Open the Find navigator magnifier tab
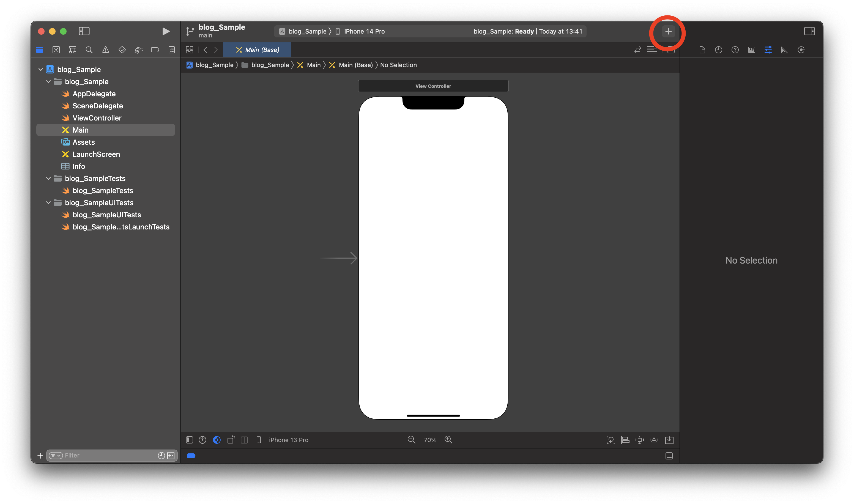The width and height of the screenshot is (854, 504). [89, 50]
